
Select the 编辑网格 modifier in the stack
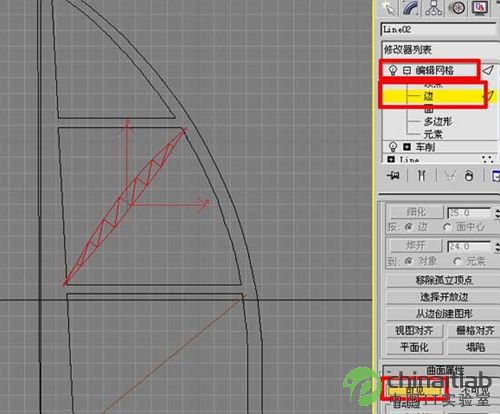(x=435, y=70)
